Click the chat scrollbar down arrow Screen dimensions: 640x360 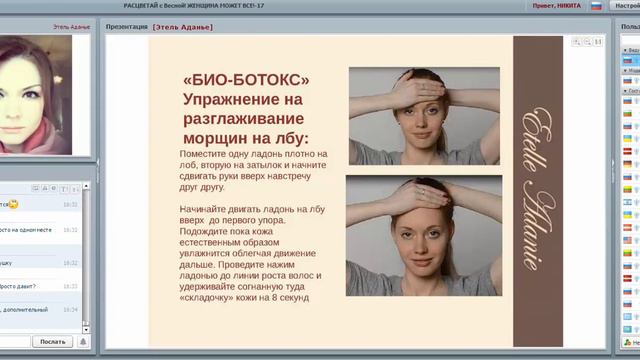click(86, 329)
